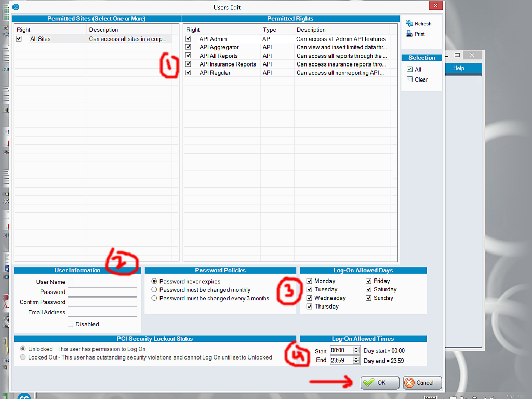Open the Help menu in background window
The width and height of the screenshot is (532, 399).
(458, 68)
